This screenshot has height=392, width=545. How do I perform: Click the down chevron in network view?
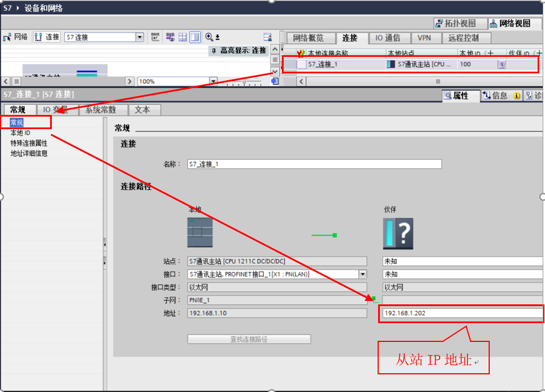[x=274, y=71]
